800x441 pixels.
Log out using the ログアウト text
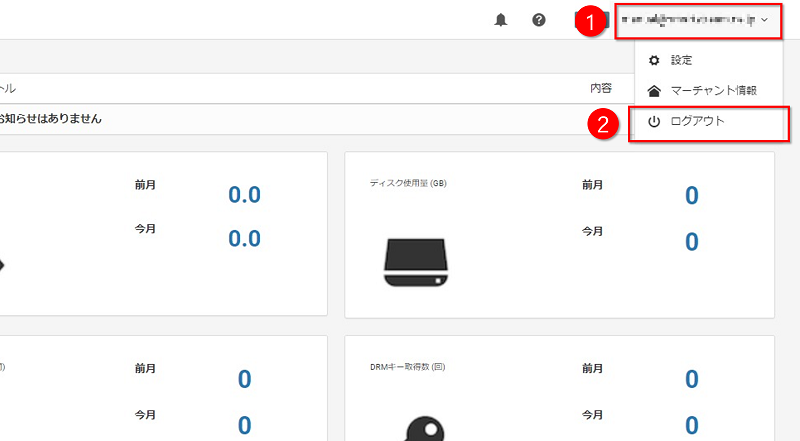(698, 122)
